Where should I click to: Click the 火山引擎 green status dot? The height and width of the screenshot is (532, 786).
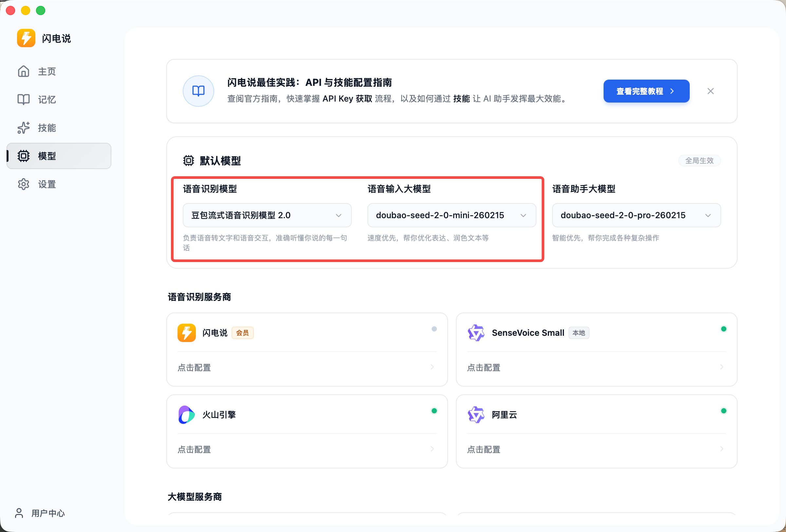(434, 410)
